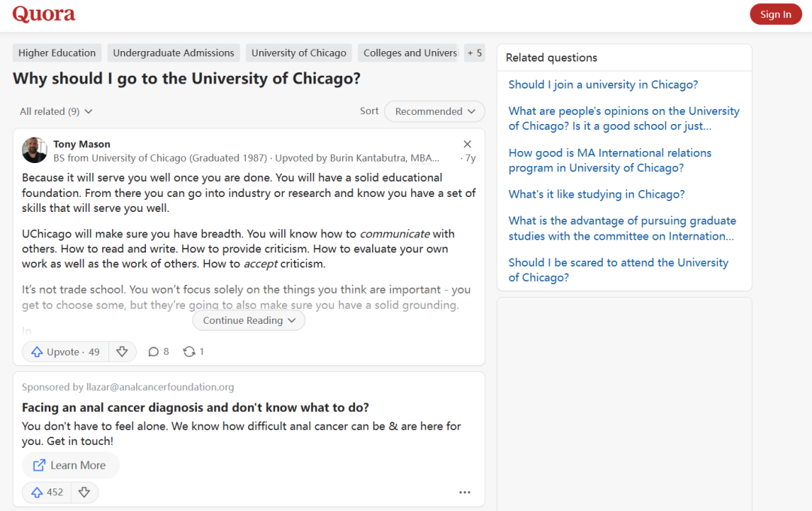Screen dimensions: 812x511
Task: Click Learn More on sponsored post
Action: pos(70,465)
